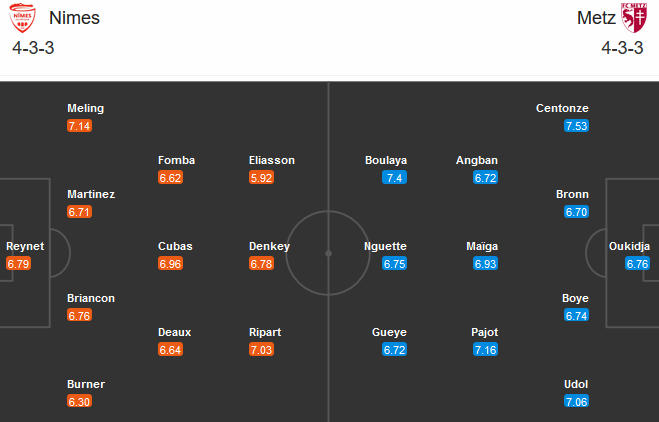Open player Cubas name label

[x=174, y=246]
